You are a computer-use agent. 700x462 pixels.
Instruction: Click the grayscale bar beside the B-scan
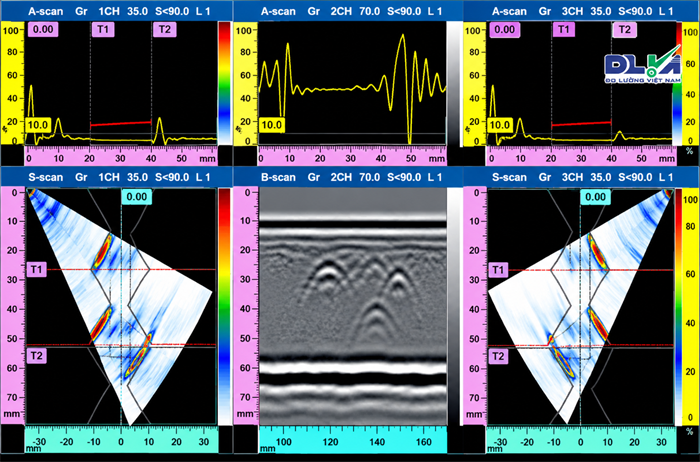[454, 306]
